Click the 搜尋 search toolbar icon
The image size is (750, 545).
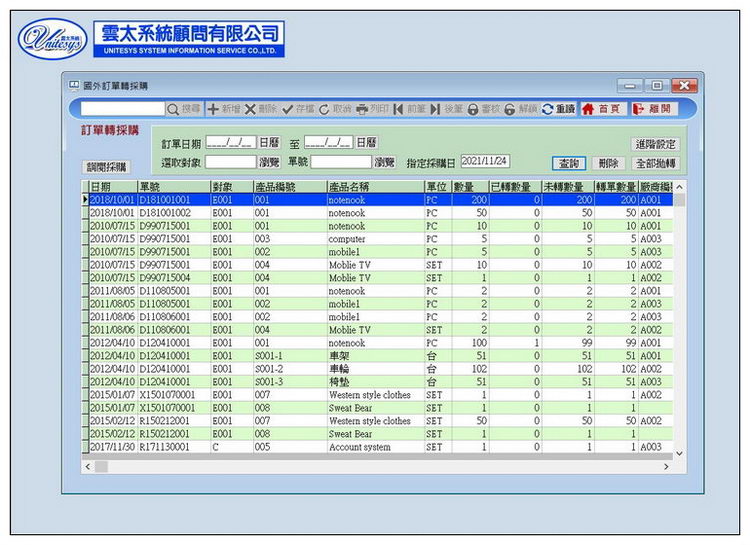(184, 108)
